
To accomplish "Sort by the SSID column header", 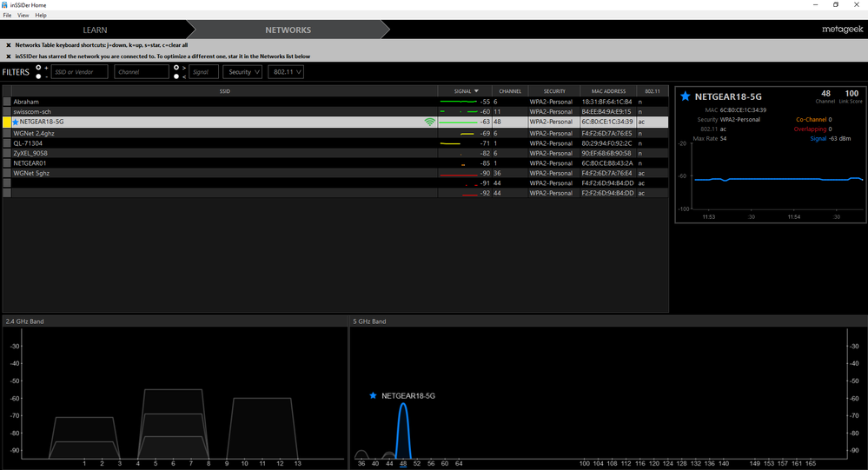I will click(x=224, y=91).
